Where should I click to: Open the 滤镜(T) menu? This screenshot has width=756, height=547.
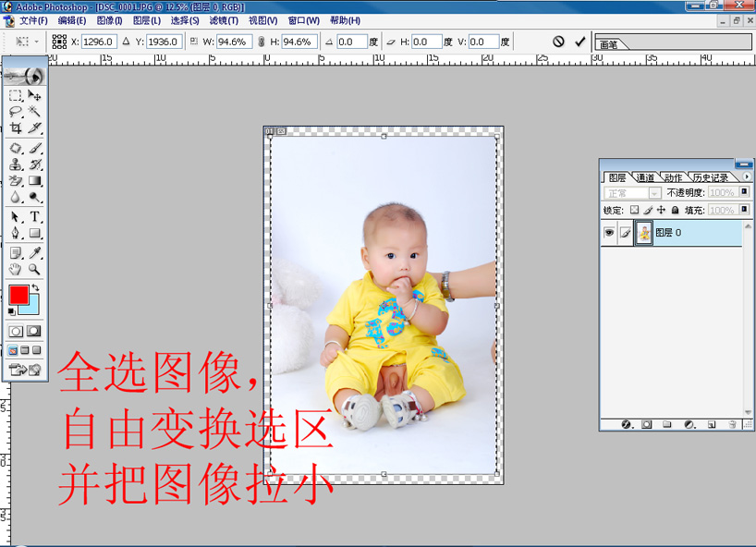click(x=223, y=20)
